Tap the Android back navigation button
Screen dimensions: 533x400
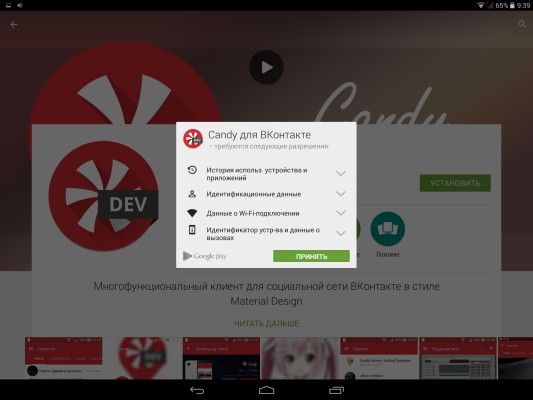coord(197,390)
